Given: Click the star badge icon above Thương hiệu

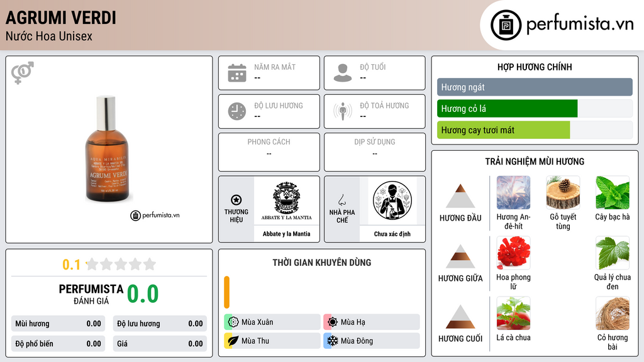Looking at the screenshot, I should tap(236, 200).
